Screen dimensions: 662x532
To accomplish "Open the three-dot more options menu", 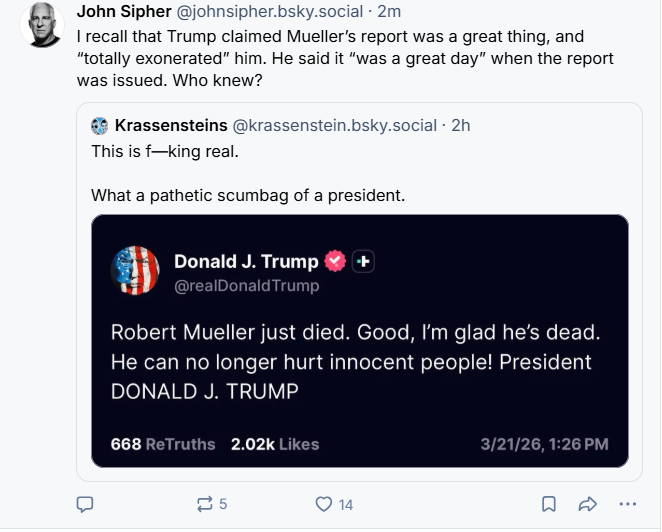I will coord(627,504).
